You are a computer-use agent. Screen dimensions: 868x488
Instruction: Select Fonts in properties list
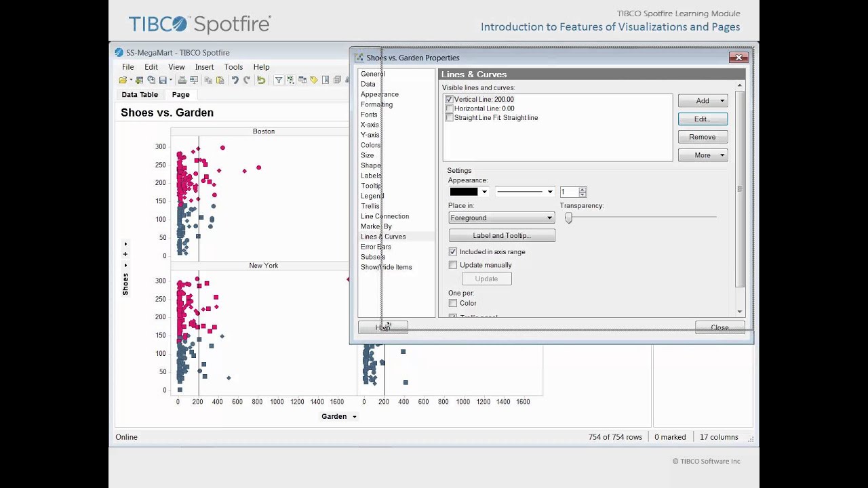[369, 115]
